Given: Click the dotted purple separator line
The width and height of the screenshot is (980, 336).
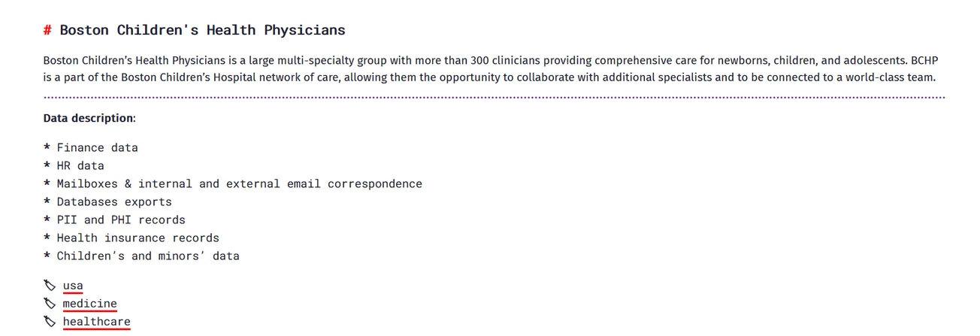Looking at the screenshot, I should (x=494, y=97).
